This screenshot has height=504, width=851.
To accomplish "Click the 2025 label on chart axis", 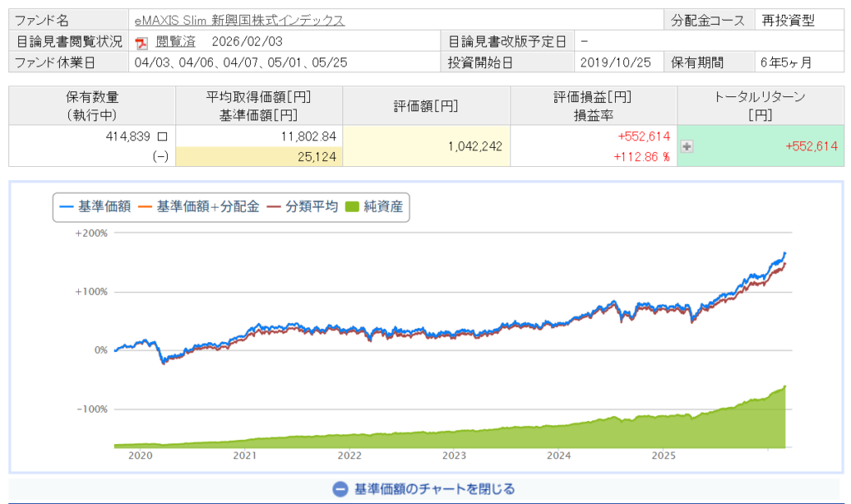I will [664, 456].
